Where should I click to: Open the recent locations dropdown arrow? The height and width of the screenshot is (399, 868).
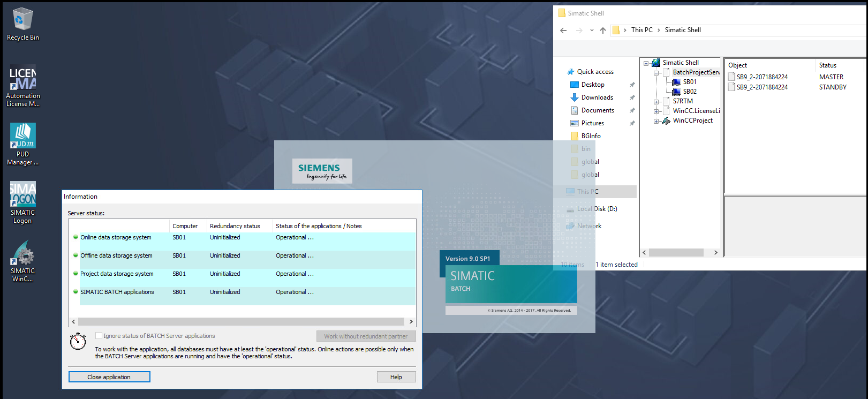tap(592, 31)
